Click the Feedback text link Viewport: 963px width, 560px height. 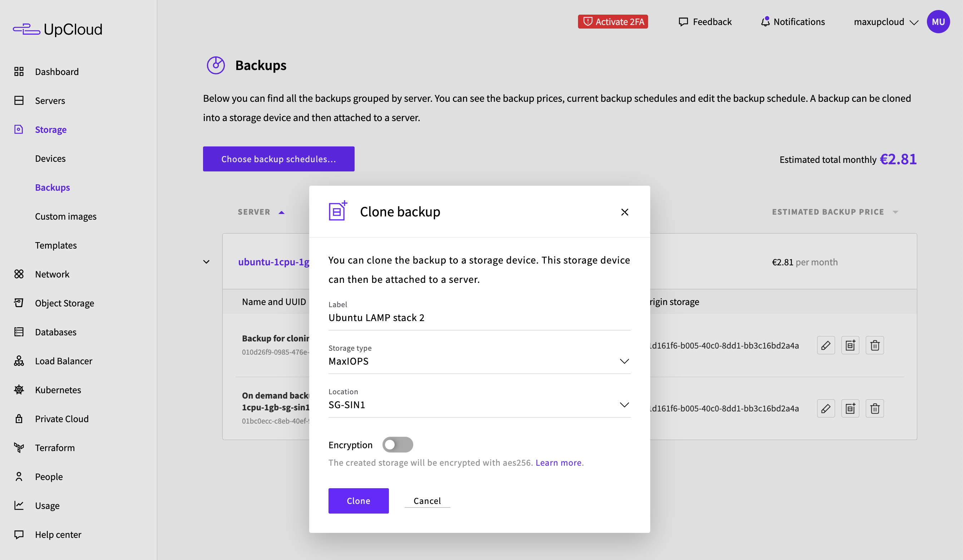tap(712, 22)
